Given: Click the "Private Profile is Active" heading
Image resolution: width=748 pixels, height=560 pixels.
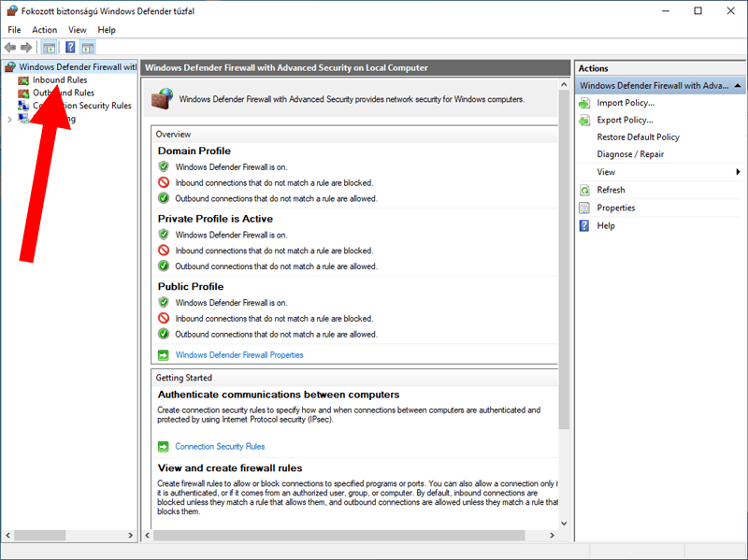Looking at the screenshot, I should click(x=215, y=219).
